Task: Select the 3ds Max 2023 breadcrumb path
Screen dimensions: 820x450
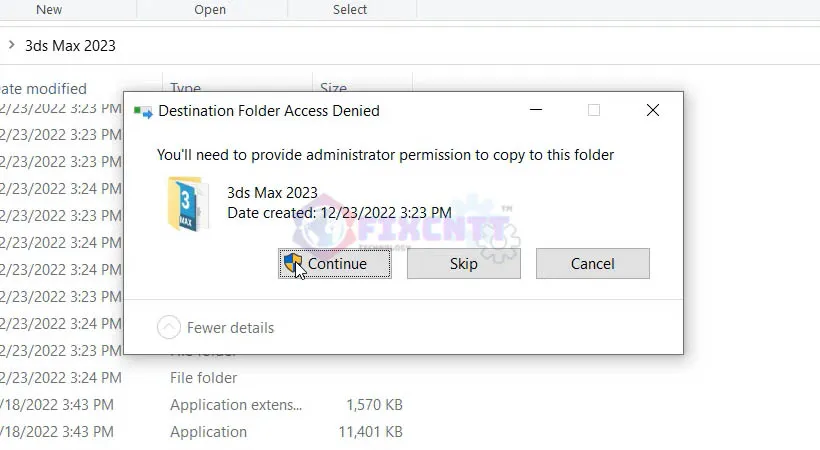Action: pos(70,45)
